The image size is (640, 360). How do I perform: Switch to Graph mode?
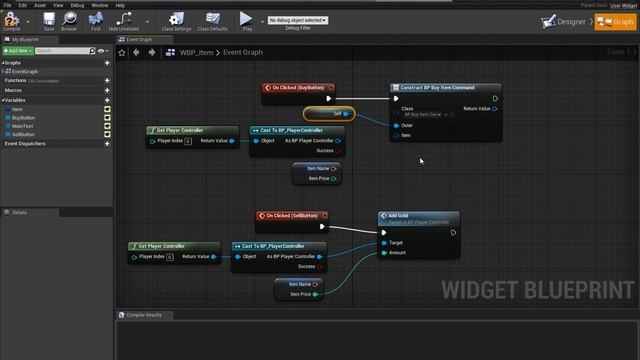[x=615, y=22]
